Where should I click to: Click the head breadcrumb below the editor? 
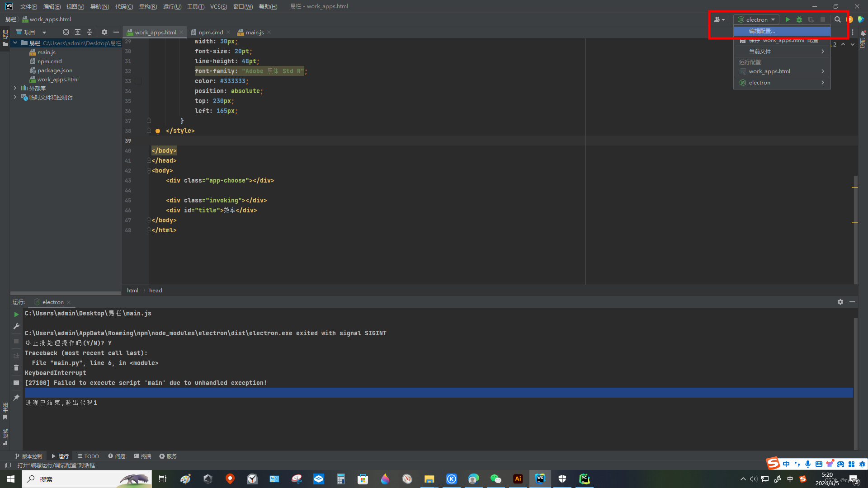[156, 290]
